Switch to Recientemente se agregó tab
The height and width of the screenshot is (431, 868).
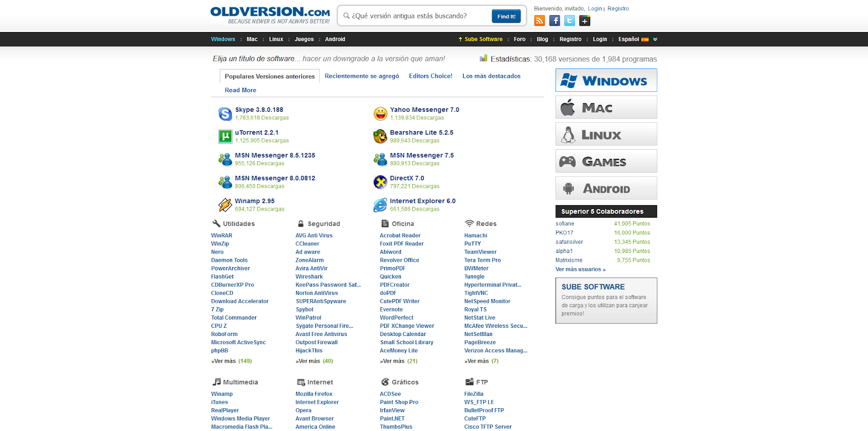362,76
